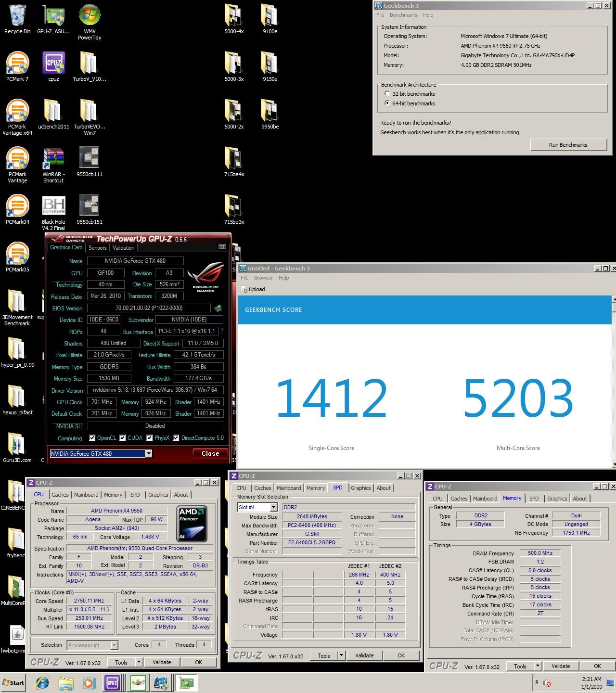Toggle PhysX checkbox in GPU-Z
This screenshot has height=693, width=616.
(150, 438)
